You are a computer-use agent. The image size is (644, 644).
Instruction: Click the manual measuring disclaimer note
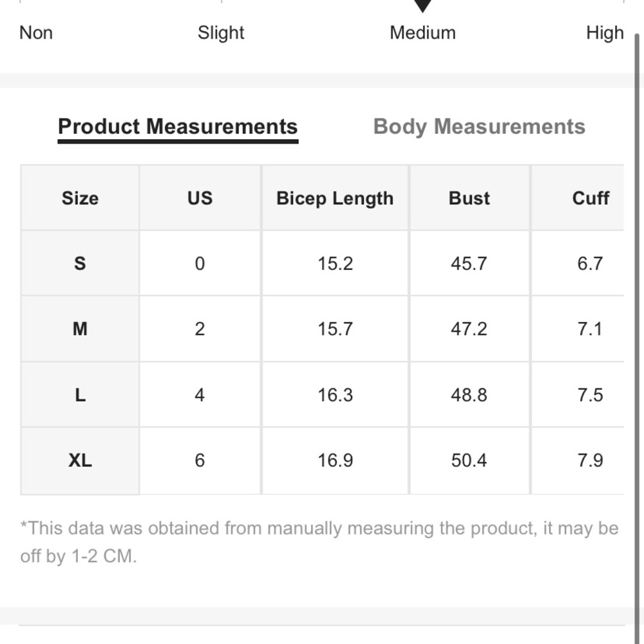point(319,542)
